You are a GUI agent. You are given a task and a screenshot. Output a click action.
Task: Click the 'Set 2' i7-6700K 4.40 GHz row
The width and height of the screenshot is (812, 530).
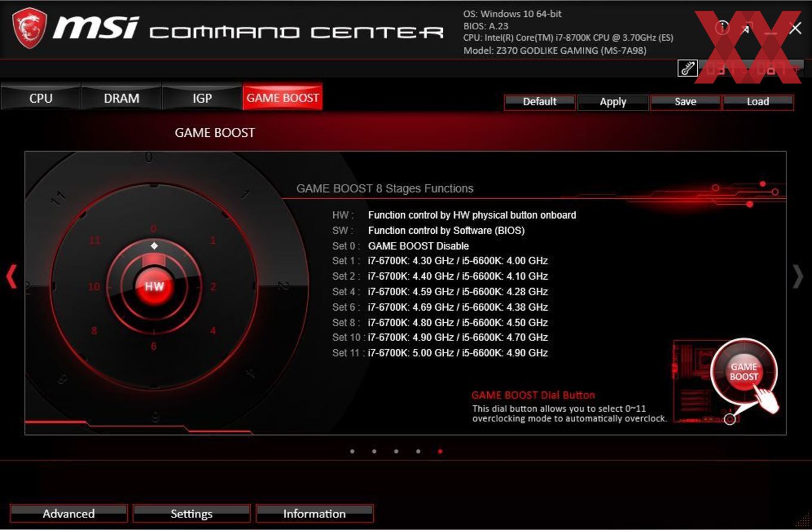tap(440, 276)
